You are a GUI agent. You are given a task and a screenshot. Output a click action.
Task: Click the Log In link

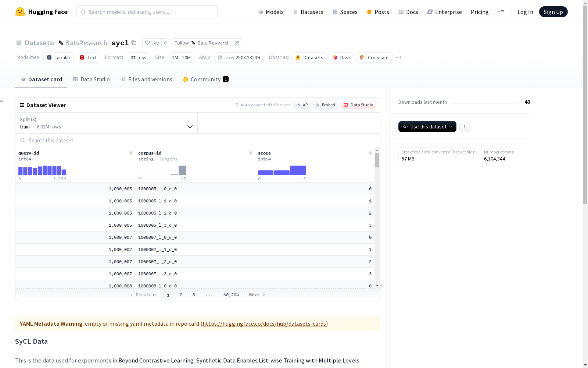525,12
